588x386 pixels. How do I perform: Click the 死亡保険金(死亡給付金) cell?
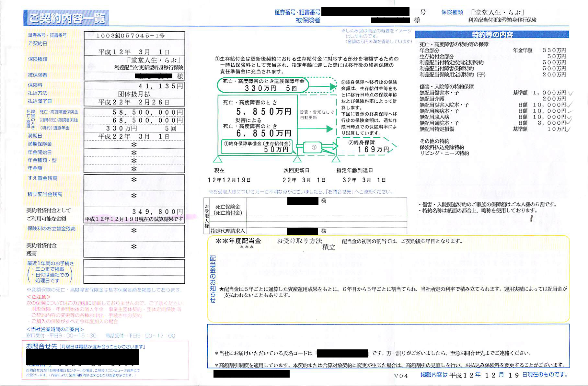click(x=228, y=210)
